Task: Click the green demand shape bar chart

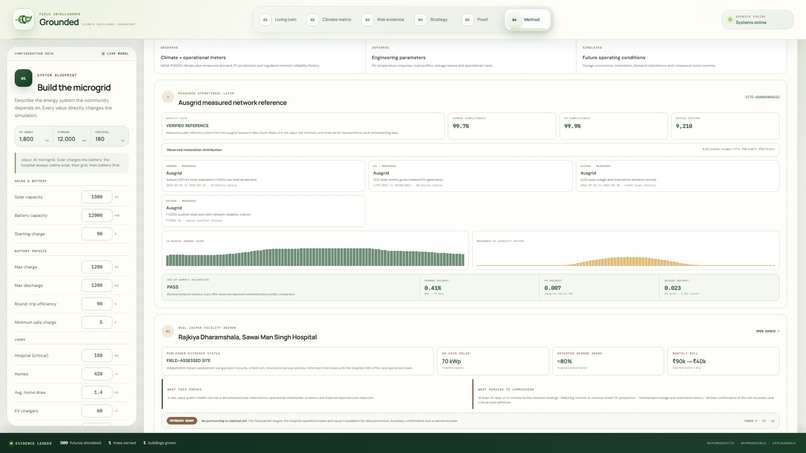Action: click(x=315, y=257)
